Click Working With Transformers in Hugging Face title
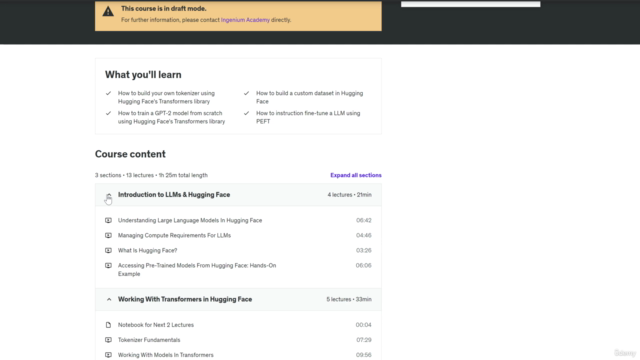Screen dimensions: 640x360 coord(185,299)
